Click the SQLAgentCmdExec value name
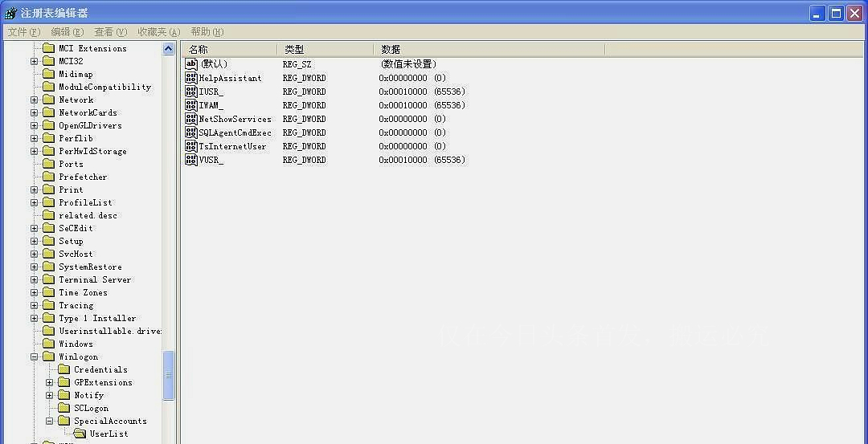 pos(235,132)
